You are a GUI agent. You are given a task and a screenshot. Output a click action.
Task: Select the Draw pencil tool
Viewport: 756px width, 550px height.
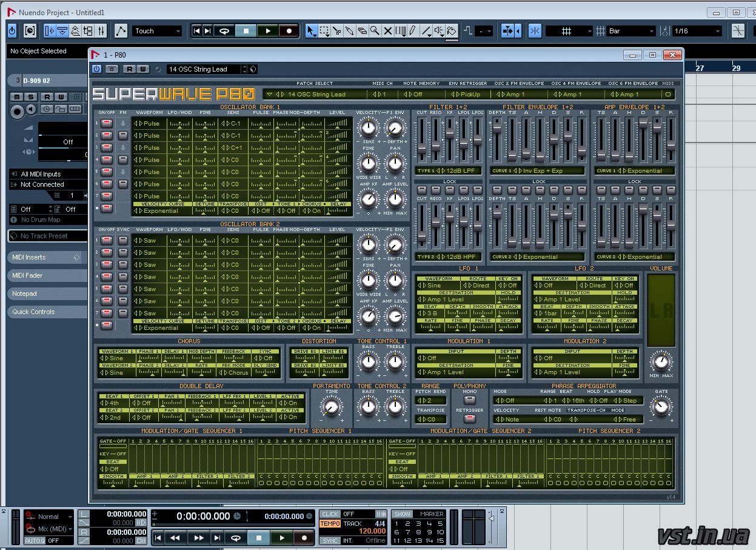tap(413, 31)
